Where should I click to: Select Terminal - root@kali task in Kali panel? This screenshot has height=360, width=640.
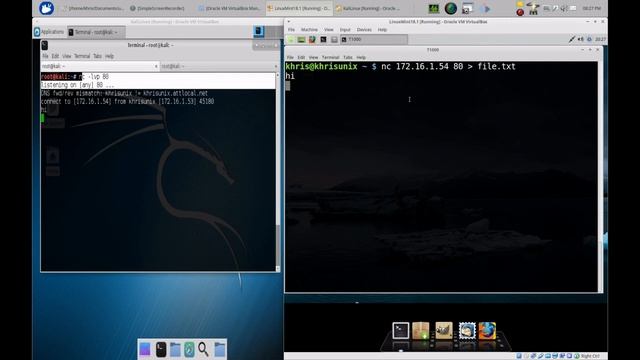96,32
